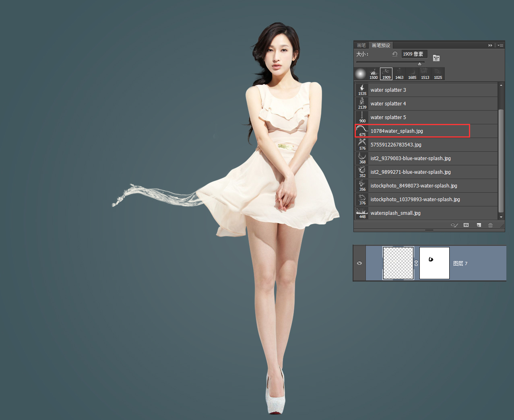
Task: Select the 图层 7 layer mask thumbnail
Action: point(434,263)
